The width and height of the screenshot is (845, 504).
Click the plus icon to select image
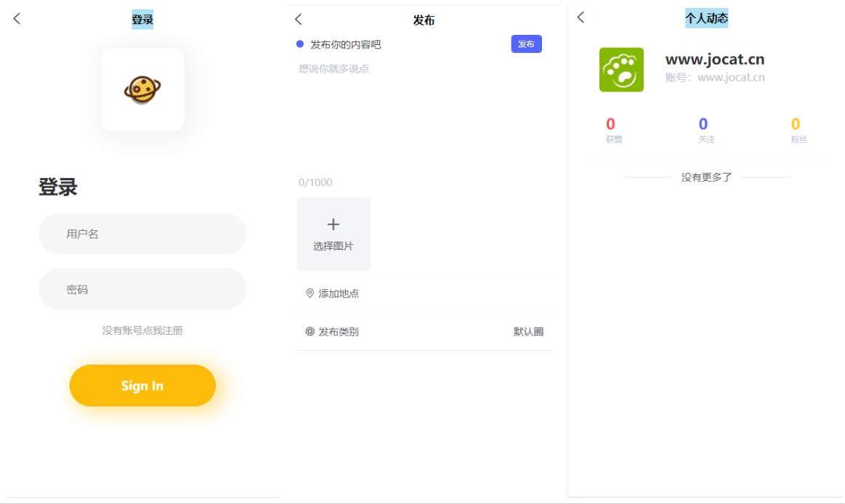[x=333, y=224]
